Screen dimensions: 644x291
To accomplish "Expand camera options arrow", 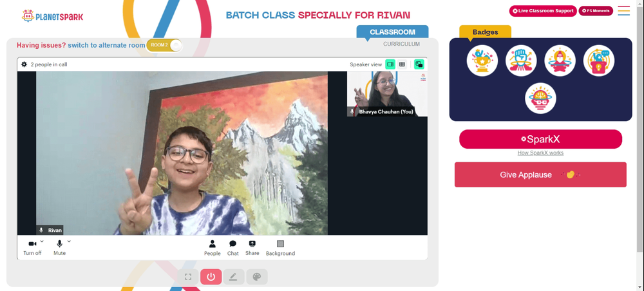I will (x=42, y=241).
